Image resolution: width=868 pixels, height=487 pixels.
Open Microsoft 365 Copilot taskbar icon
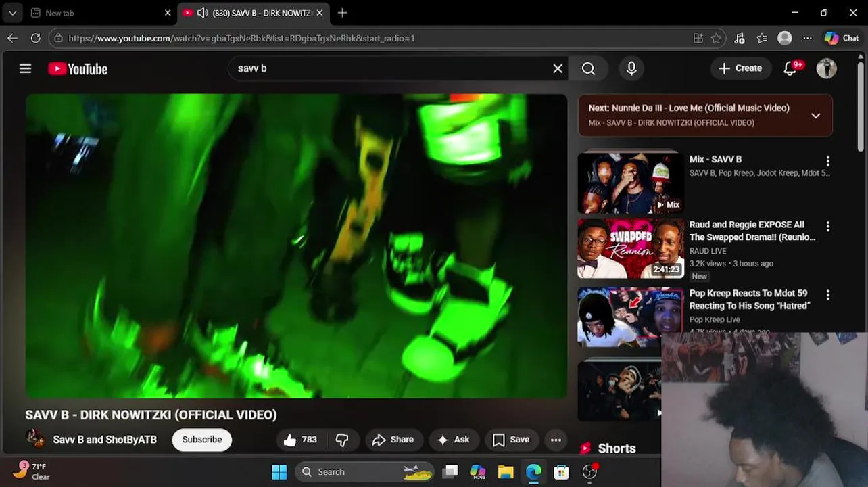click(x=478, y=472)
